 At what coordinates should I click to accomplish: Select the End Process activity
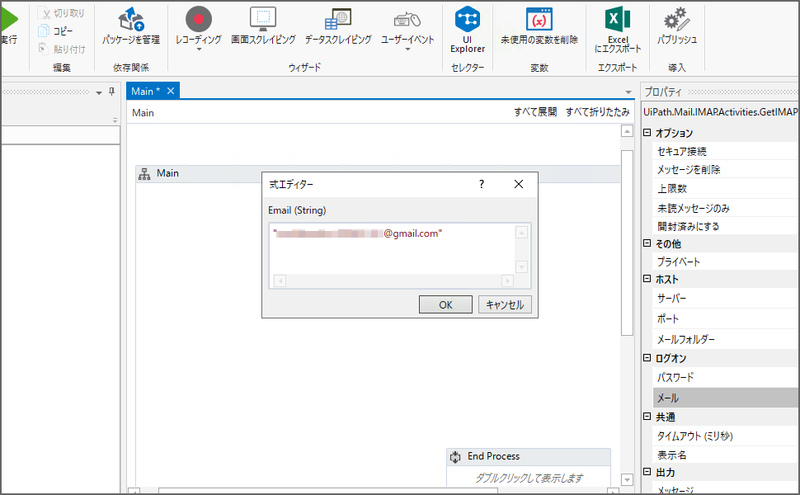(x=529, y=456)
